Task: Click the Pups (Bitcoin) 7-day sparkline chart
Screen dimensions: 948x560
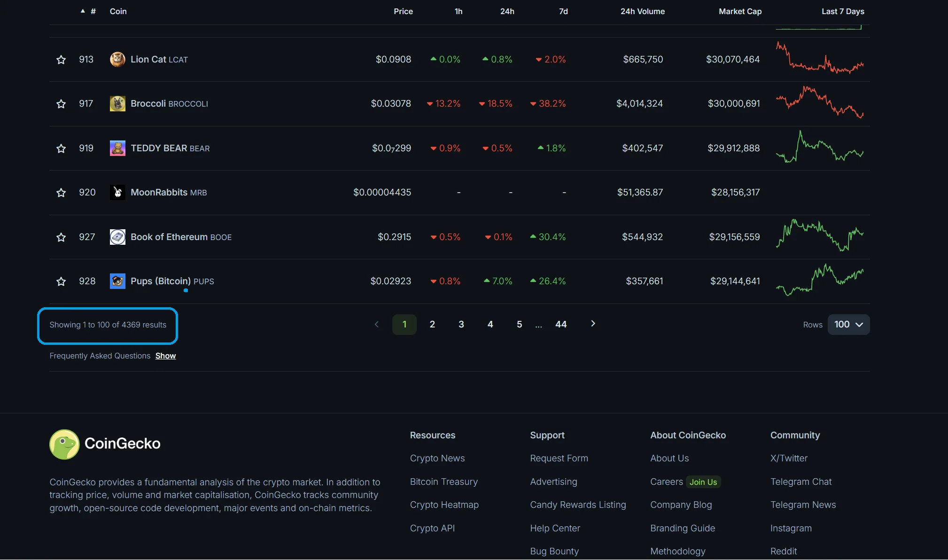Action: pos(820,280)
